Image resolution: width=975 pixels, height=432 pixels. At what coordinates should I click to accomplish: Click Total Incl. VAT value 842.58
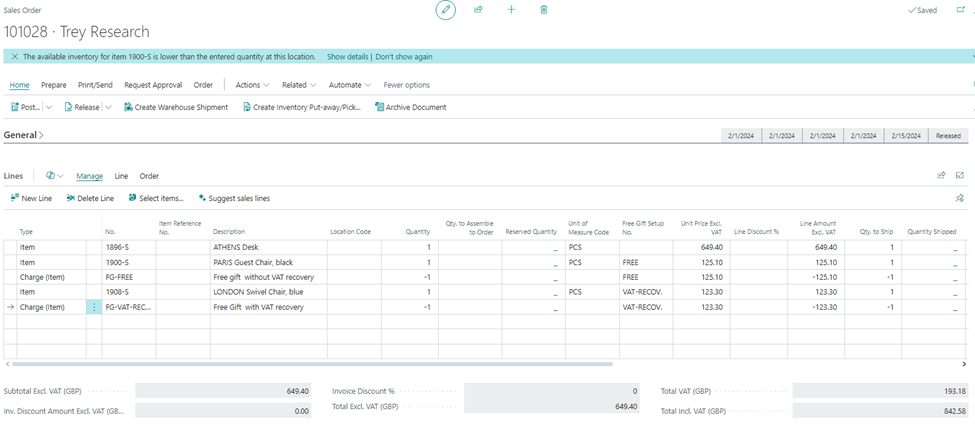(880, 411)
